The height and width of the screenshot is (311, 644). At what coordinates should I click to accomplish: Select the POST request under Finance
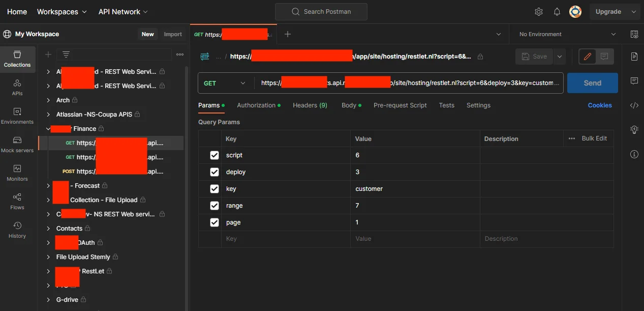pos(113,172)
